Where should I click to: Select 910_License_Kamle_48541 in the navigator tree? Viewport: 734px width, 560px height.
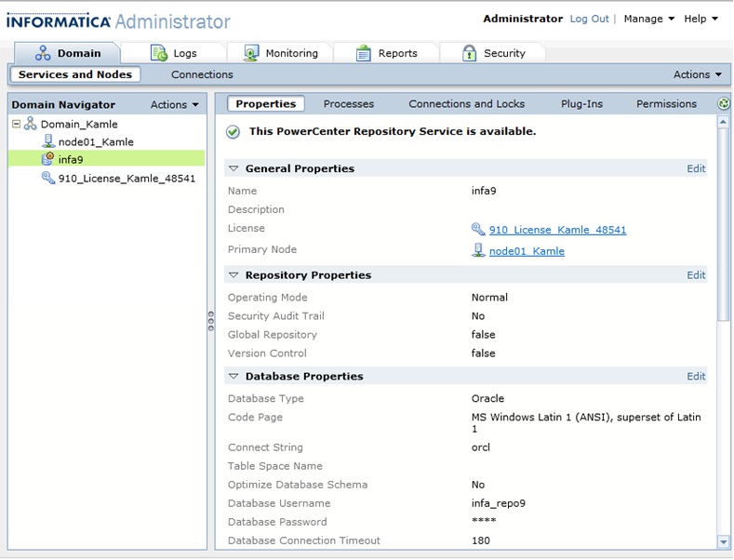click(127, 179)
